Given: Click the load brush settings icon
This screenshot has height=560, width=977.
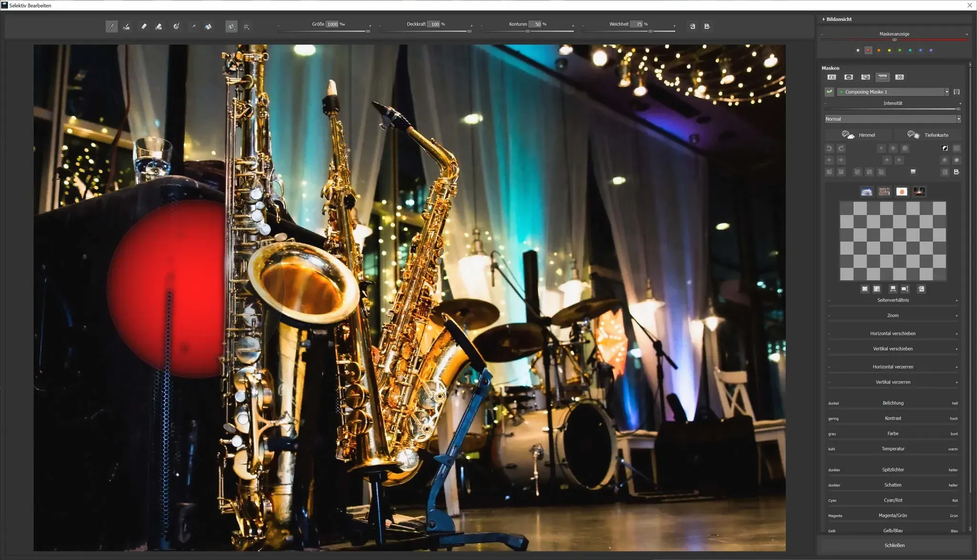Looking at the screenshot, I should tap(693, 27).
